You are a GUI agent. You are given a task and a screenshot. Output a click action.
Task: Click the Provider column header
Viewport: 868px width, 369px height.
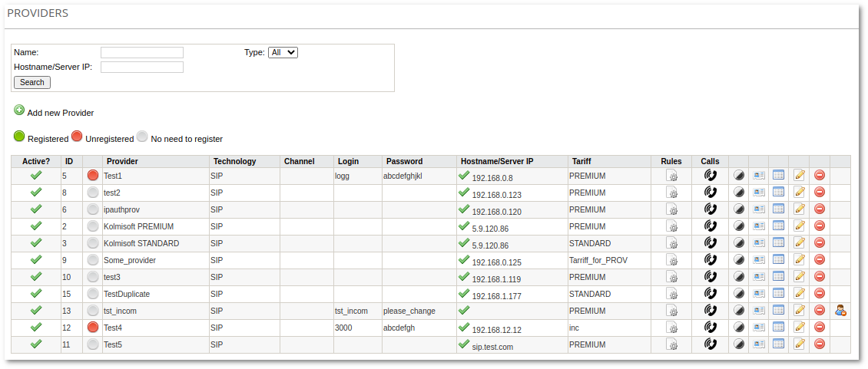tap(122, 162)
